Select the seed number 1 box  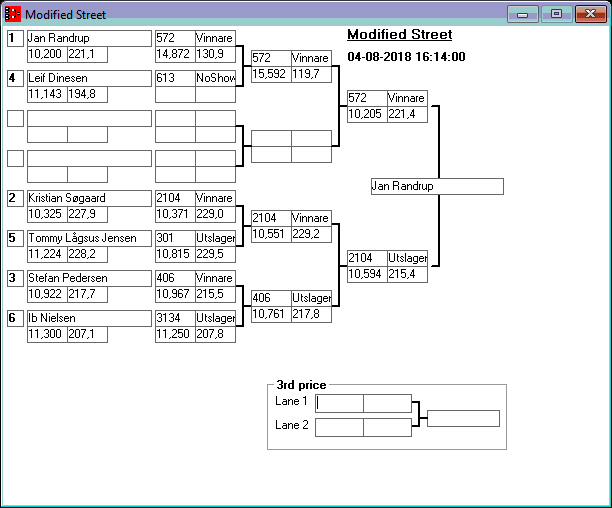pos(14,38)
